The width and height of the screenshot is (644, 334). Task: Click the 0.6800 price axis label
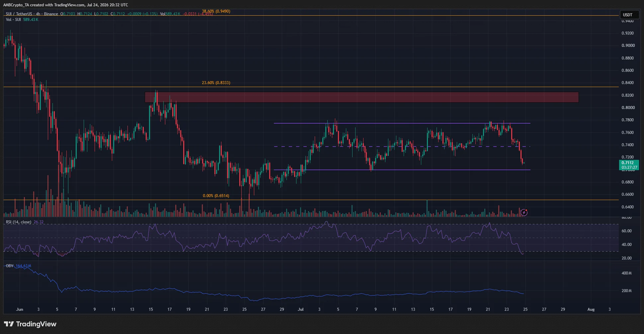(x=628, y=182)
